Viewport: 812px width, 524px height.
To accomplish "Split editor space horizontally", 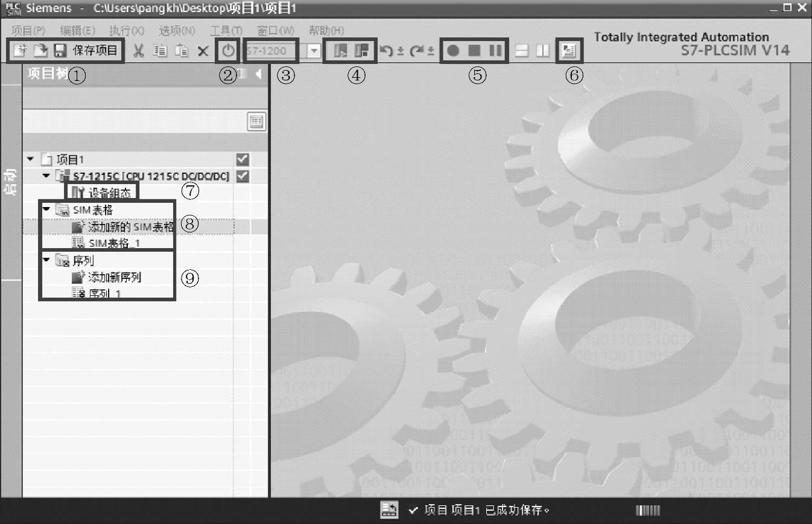I will point(522,51).
